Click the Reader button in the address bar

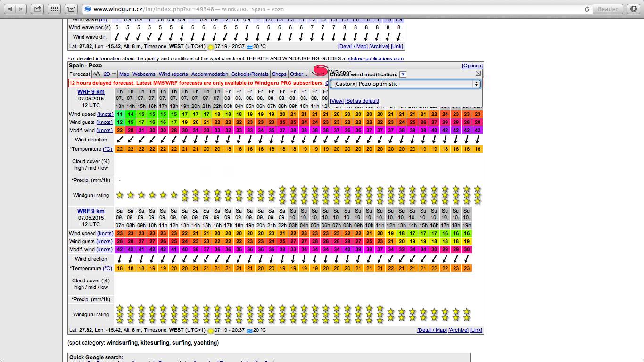pos(608,8)
